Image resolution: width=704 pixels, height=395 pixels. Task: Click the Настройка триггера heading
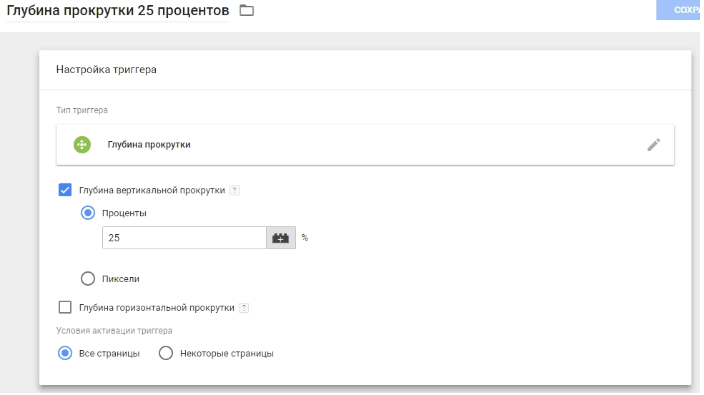tap(106, 70)
